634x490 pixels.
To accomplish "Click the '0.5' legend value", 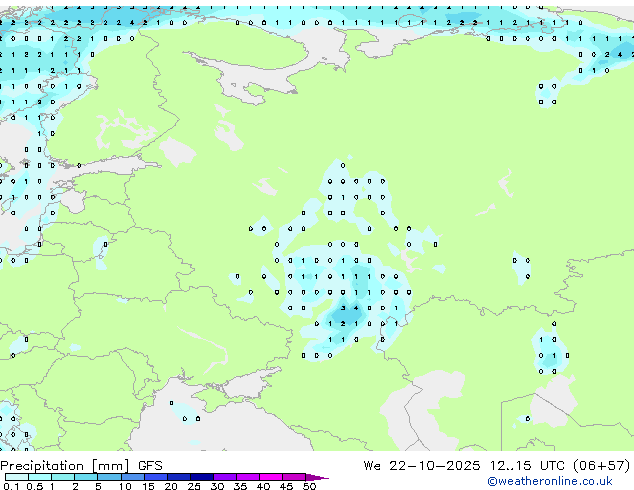I will (35, 486).
